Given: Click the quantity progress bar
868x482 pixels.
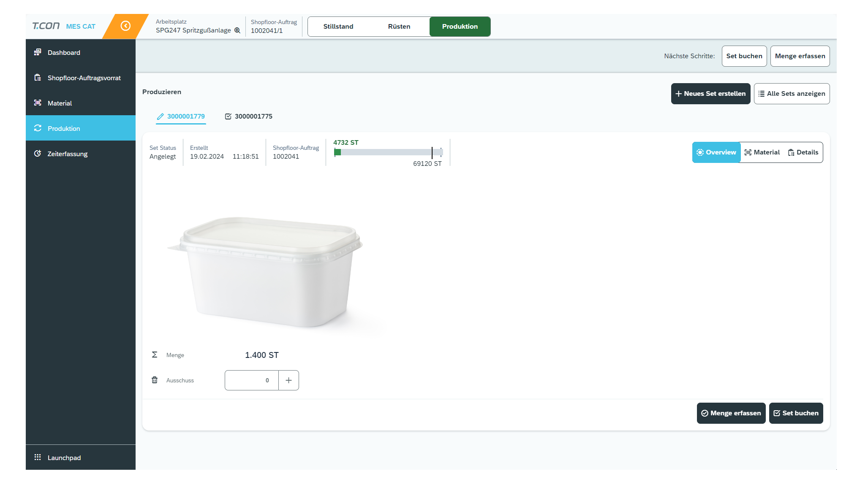Looking at the screenshot, I should [x=388, y=152].
